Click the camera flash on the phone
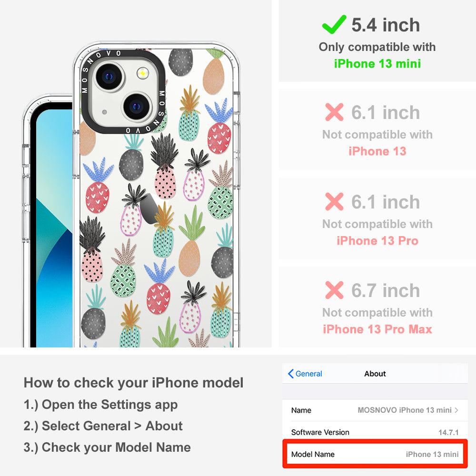This screenshot has height=476, width=476. tap(143, 73)
